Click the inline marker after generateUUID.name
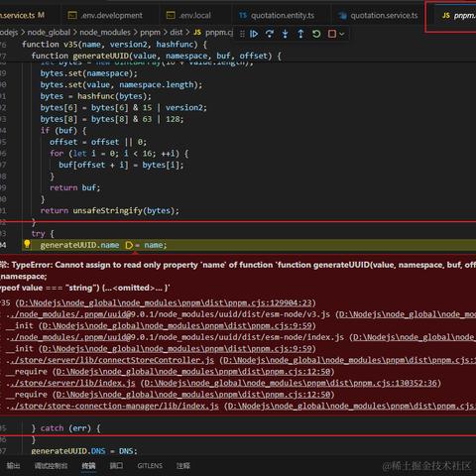 (x=129, y=245)
